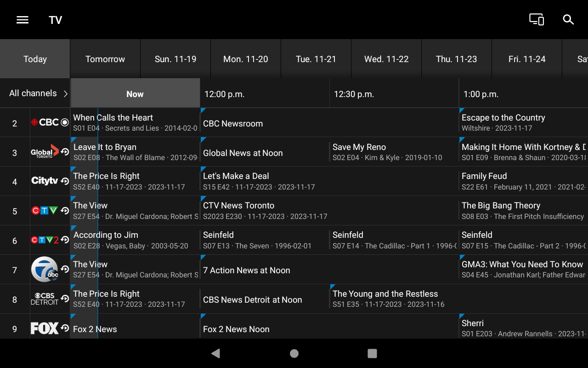Open Seinfeld S07 E13 The Seven
588x368 pixels.
[x=265, y=240]
